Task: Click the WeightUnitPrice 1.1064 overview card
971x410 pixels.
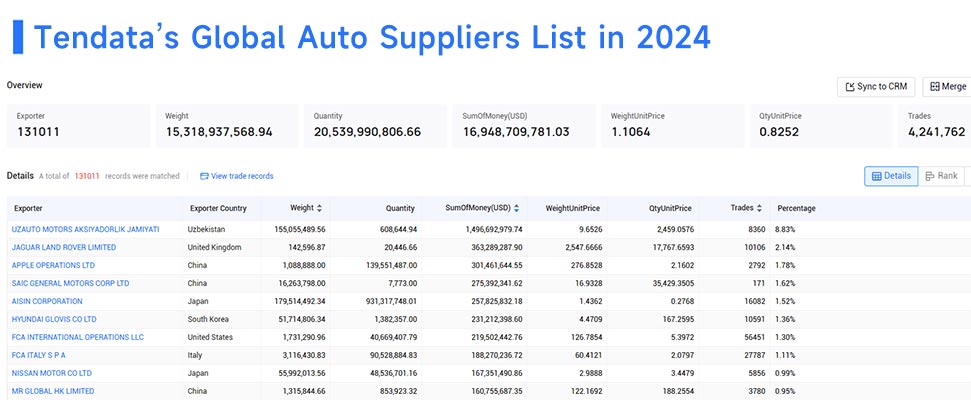Action: pos(673,126)
